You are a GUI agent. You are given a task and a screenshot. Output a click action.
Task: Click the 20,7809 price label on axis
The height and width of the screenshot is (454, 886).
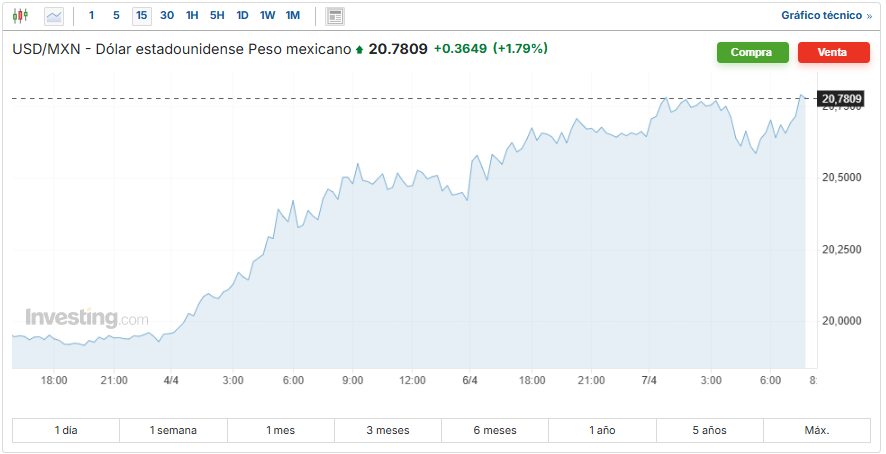coord(841,100)
